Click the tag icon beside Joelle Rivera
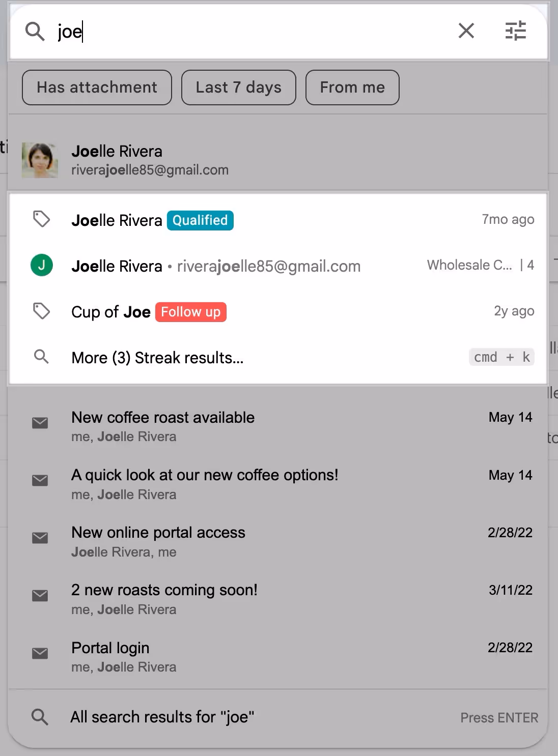558x756 pixels. 42,219
